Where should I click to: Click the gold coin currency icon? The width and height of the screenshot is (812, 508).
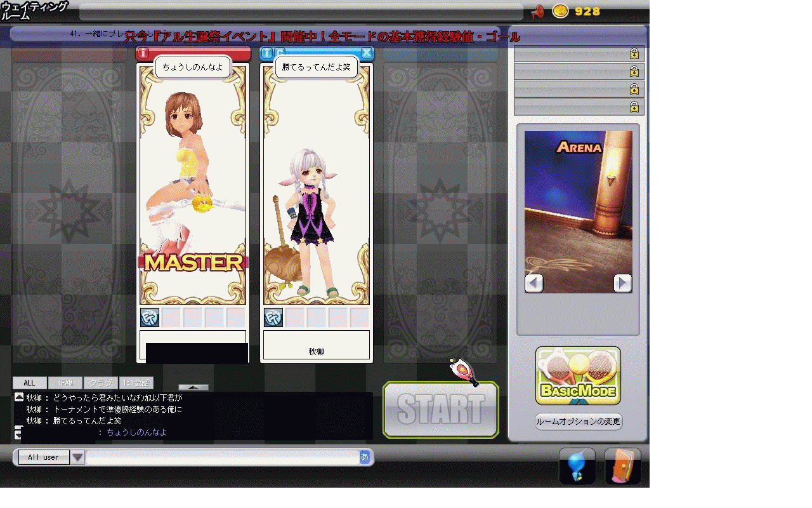click(x=560, y=11)
